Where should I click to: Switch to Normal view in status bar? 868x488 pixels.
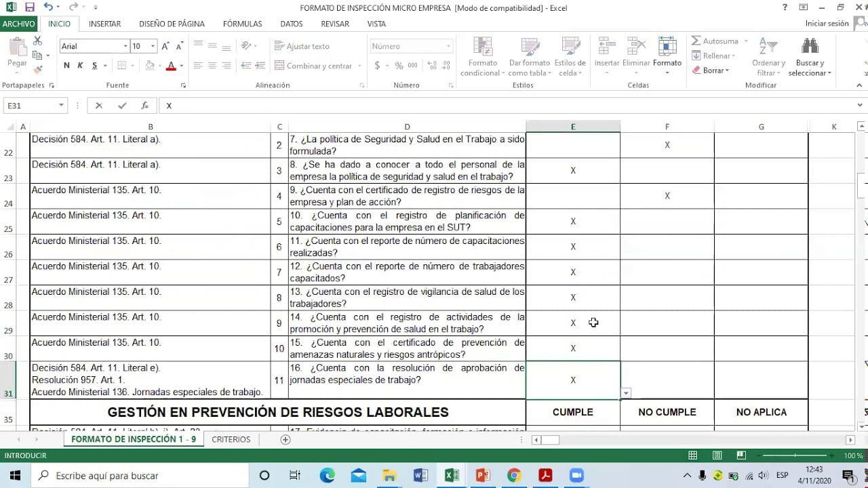click(x=692, y=455)
